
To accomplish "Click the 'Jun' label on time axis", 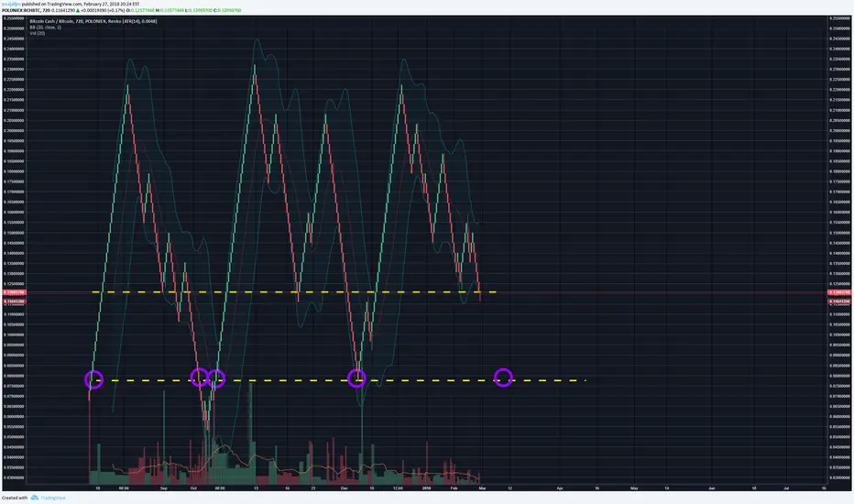I will [x=711, y=488].
